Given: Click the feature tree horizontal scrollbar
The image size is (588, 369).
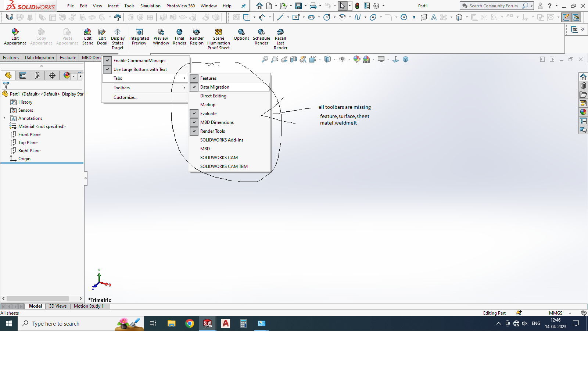Looking at the screenshot, I should (x=37, y=299).
